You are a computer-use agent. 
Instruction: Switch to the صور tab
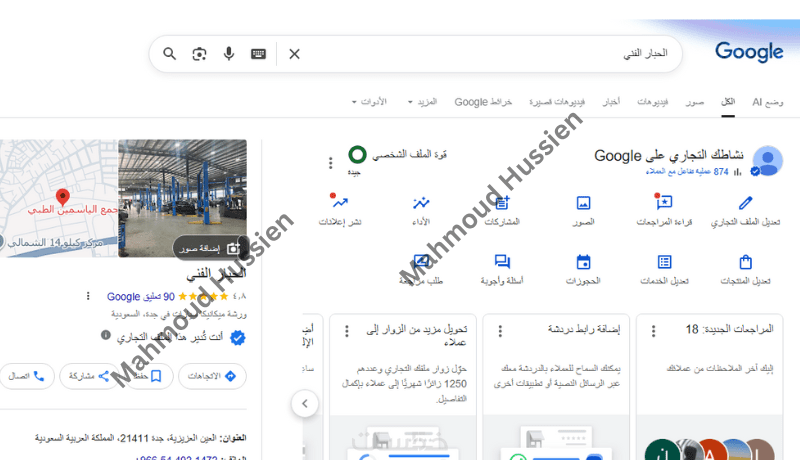coord(694,102)
